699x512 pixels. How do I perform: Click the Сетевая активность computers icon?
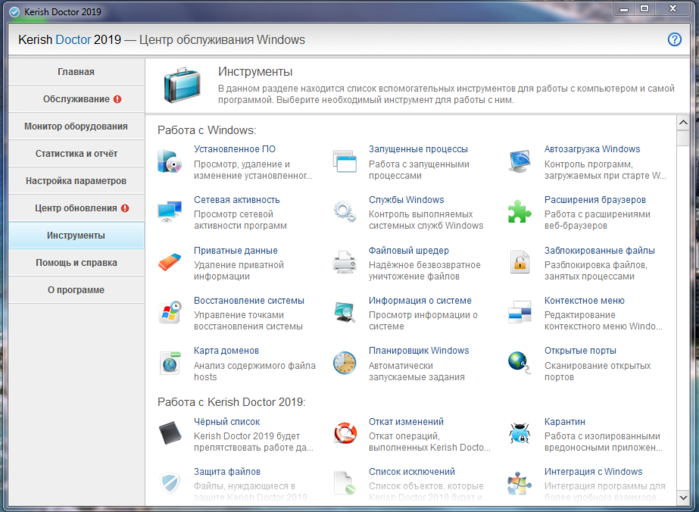point(169,211)
